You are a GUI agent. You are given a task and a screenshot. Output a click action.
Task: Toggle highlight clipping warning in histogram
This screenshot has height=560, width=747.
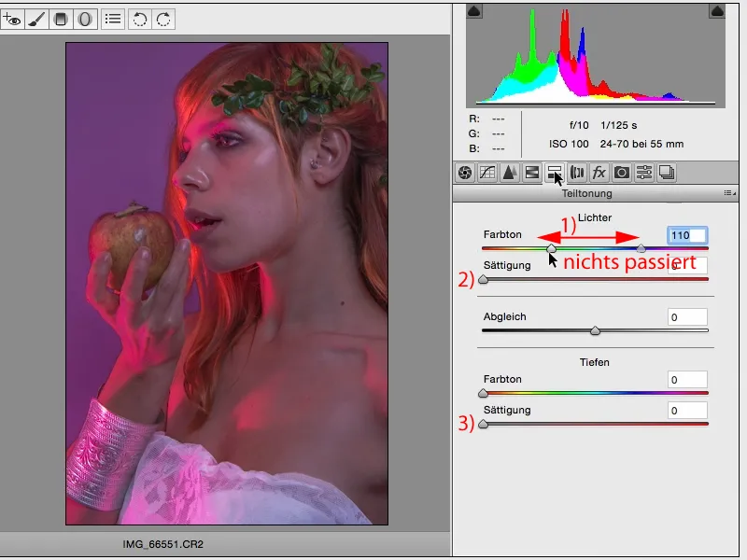[717, 11]
